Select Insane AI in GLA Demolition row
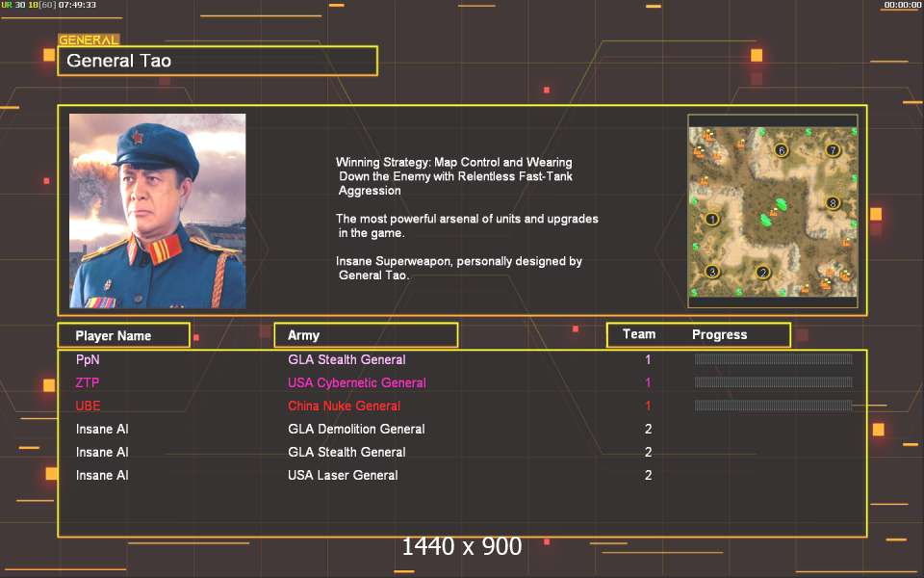Screen dimensions: 924x578 tap(102, 429)
